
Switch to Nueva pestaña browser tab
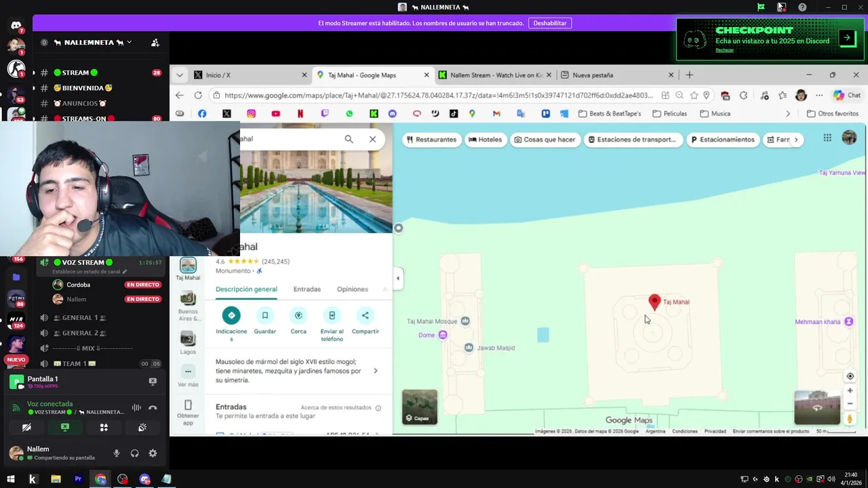[617, 75]
